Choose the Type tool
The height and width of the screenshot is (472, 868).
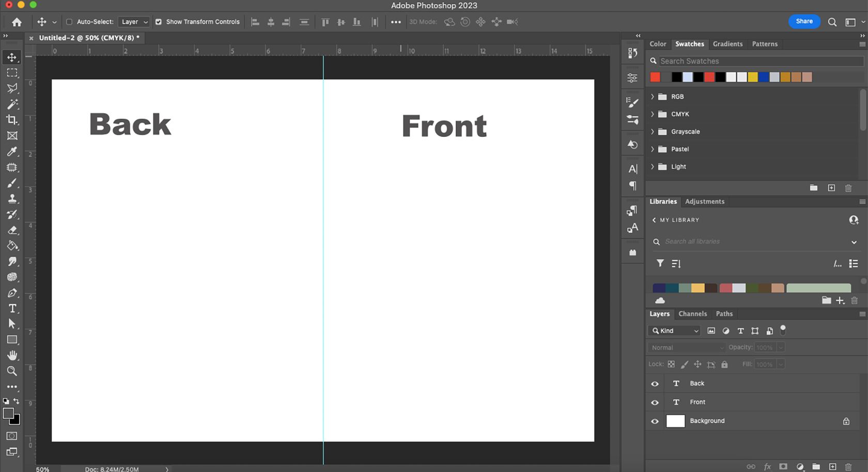click(12, 308)
